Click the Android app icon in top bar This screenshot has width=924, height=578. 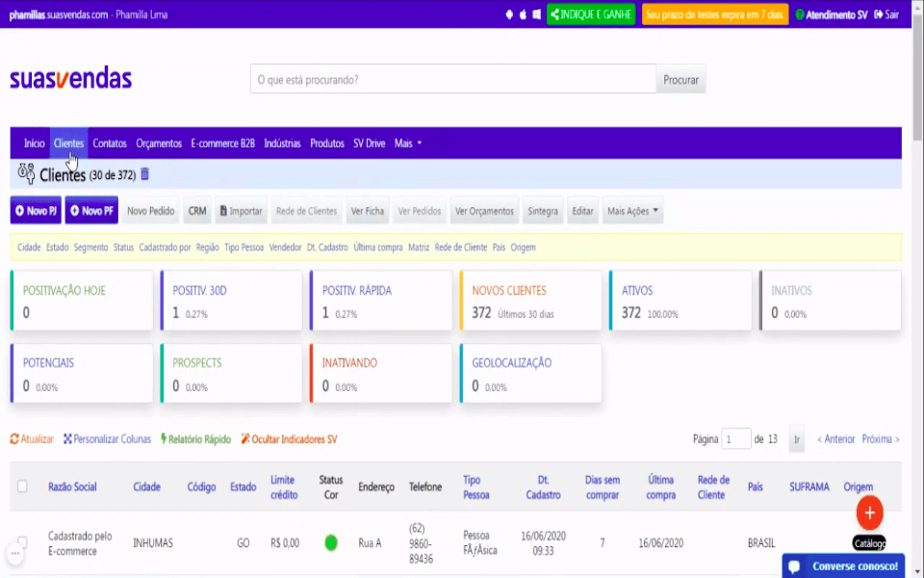(x=509, y=14)
